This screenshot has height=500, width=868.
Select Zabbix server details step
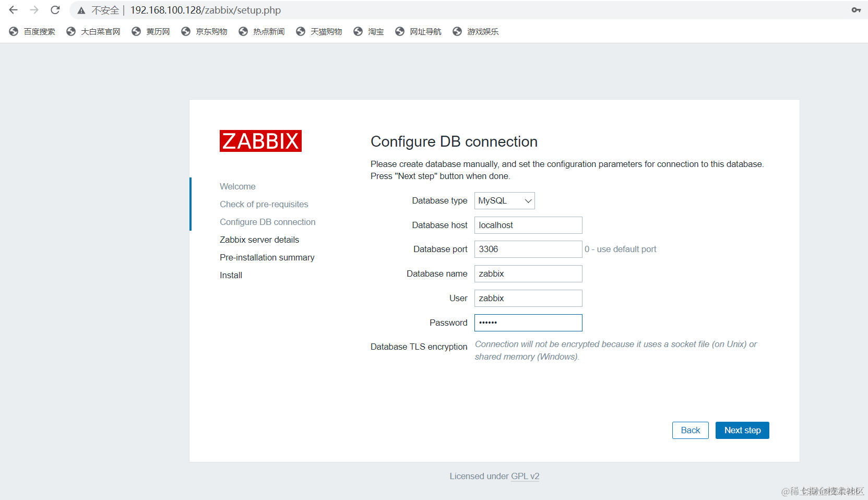259,240
